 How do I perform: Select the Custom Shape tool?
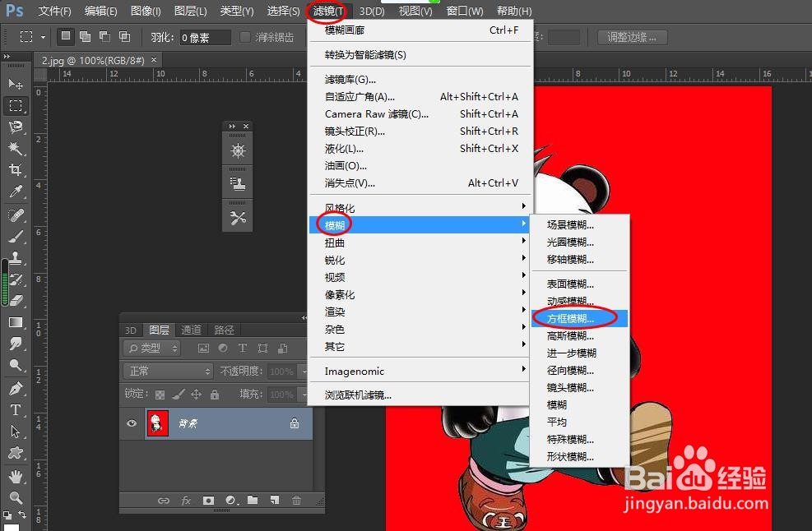click(16, 453)
